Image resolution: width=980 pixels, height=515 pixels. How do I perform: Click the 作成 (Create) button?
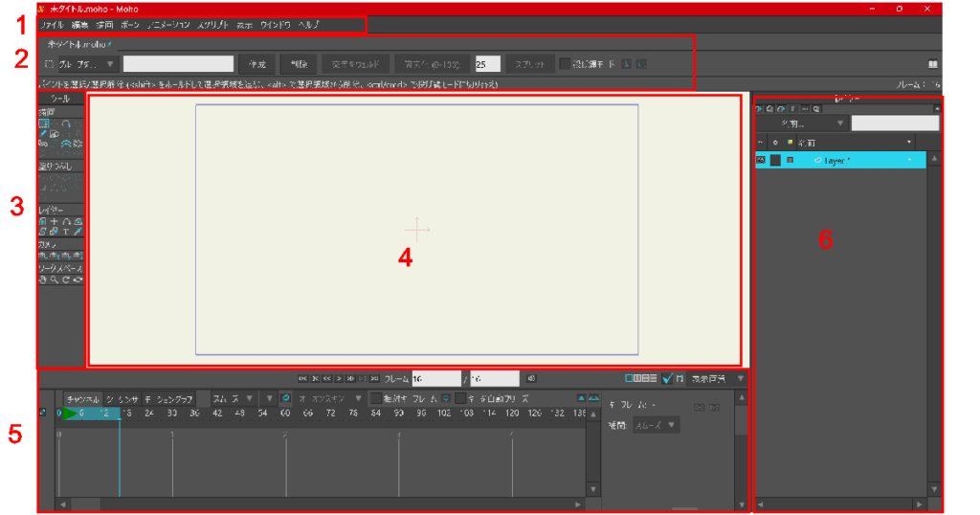tap(256, 64)
